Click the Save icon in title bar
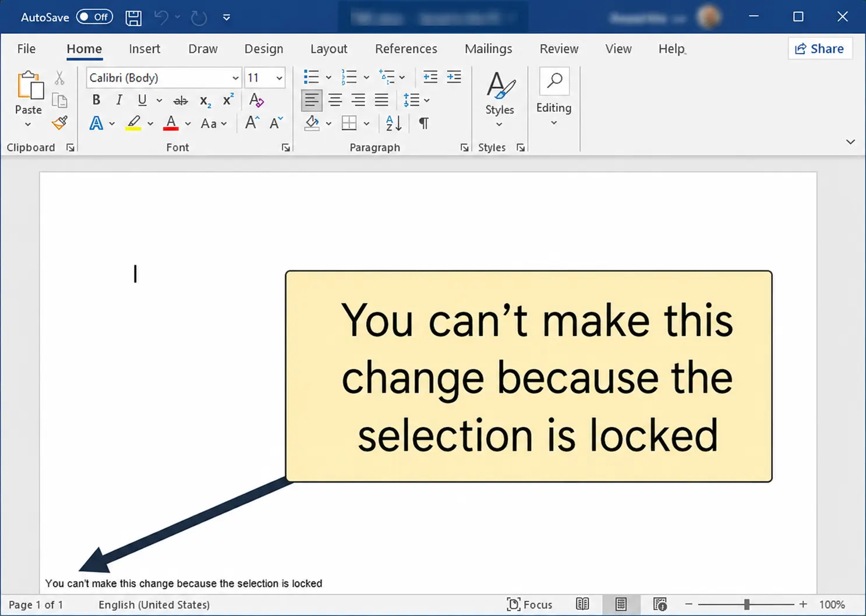 (133, 17)
